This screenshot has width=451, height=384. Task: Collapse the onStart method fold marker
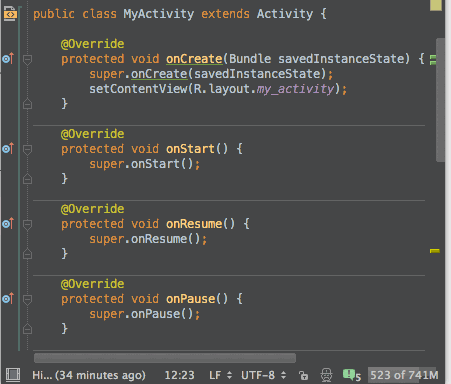(27, 150)
